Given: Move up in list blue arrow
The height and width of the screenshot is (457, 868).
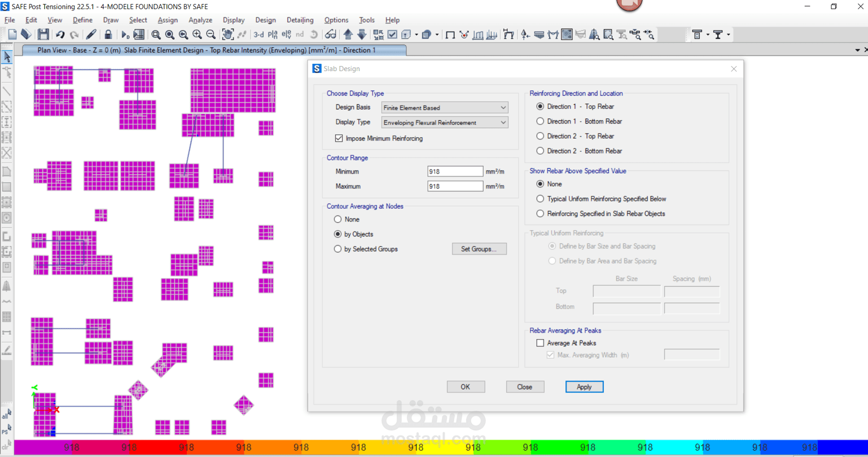Looking at the screenshot, I should (x=348, y=34).
